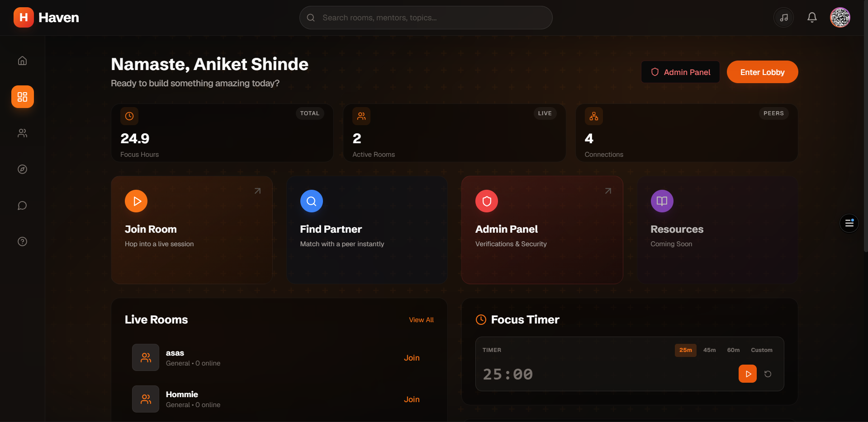Go to Home in the sidebar
Screen dimensions: 868x422
[22, 61]
